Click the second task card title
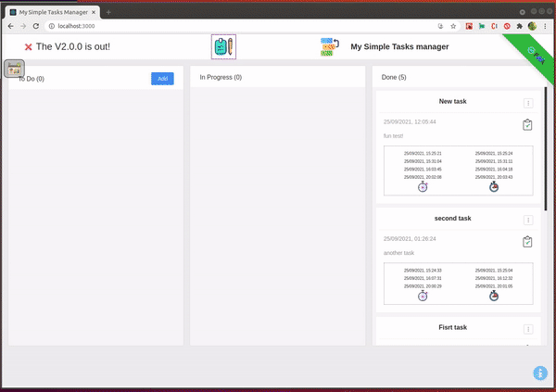556x392 pixels. (x=452, y=219)
